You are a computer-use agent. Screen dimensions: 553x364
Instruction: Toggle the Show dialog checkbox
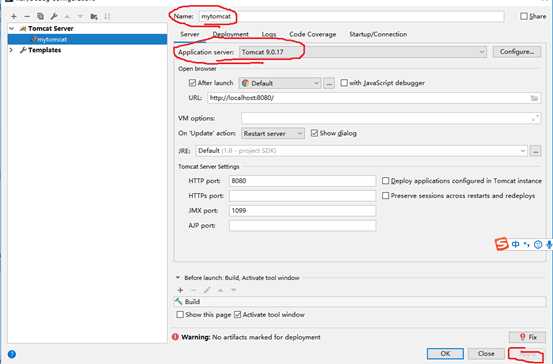[314, 133]
